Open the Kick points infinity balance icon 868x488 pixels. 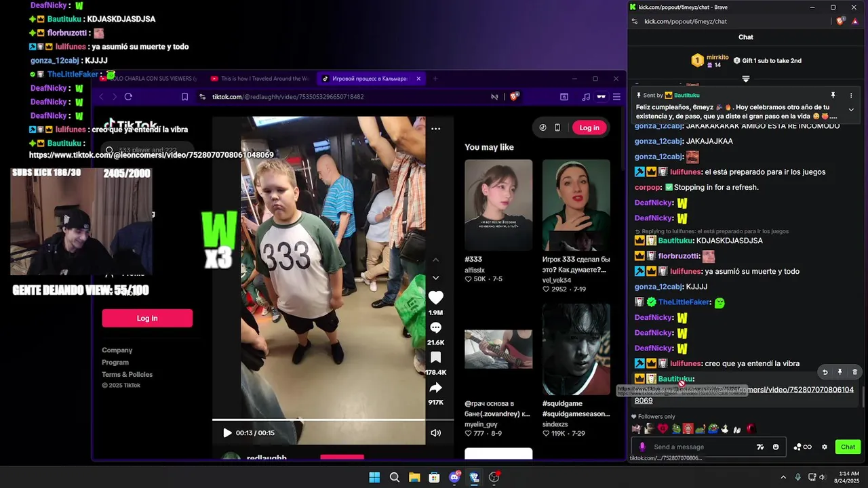coord(803,447)
